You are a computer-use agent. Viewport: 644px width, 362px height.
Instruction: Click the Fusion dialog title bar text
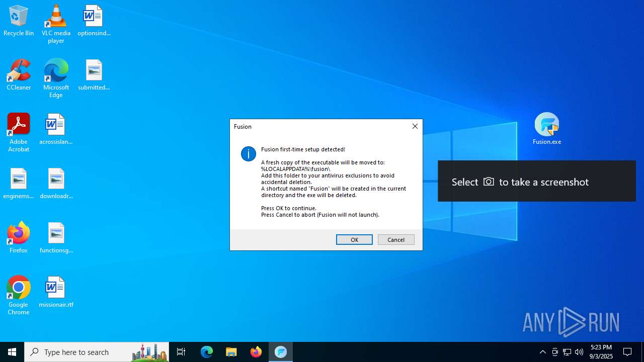pyautogui.click(x=243, y=127)
